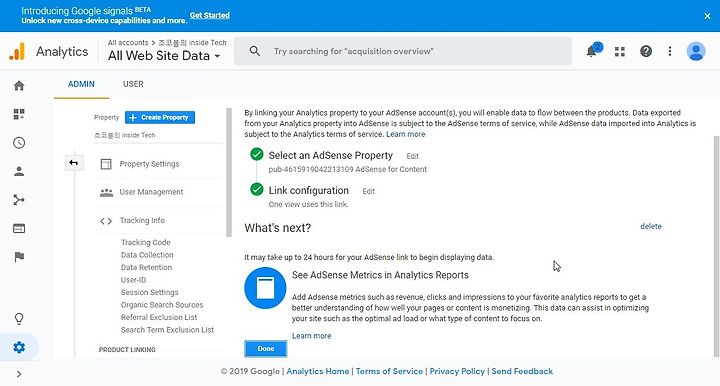This screenshot has height=386, width=720.
Task: Click the PRODUCT LINKING heading text
Action: [127, 350]
